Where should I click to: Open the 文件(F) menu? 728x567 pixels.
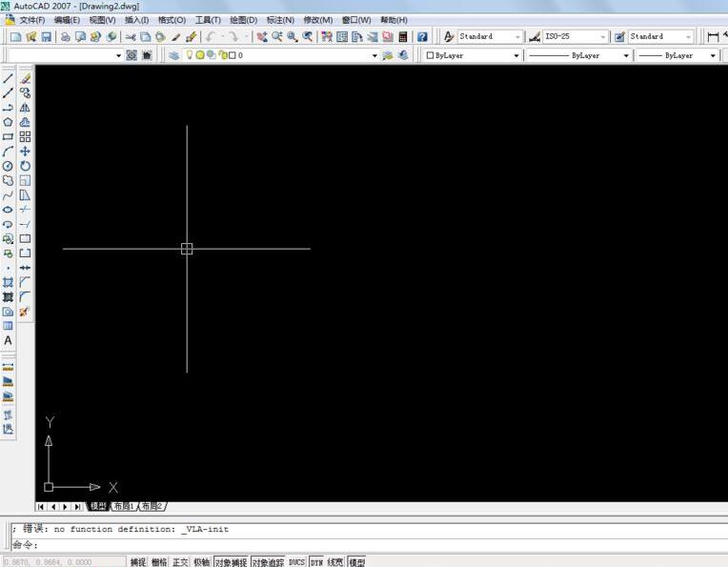(x=31, y=20)
